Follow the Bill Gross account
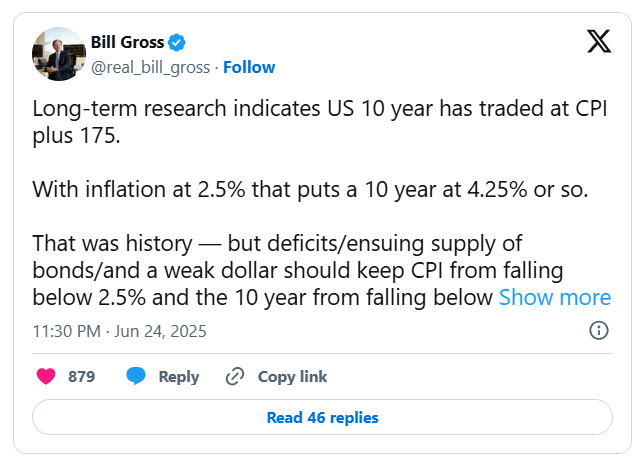Screen dimensions: 642x456 point(249,67)
